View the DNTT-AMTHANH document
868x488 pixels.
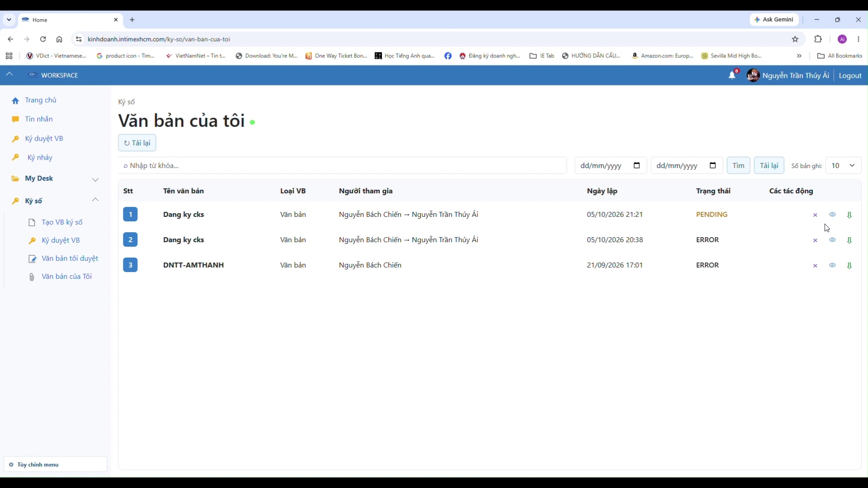click(x=832, y=265)
